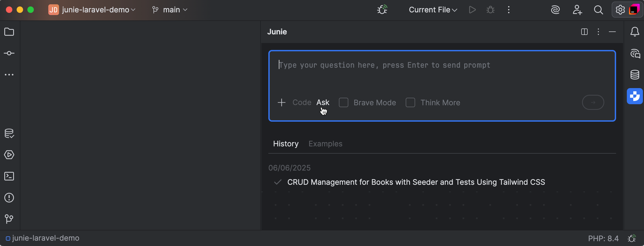644x246 pixels.
Task: Select the Junie tool window icon
Action: click(635, 96)
